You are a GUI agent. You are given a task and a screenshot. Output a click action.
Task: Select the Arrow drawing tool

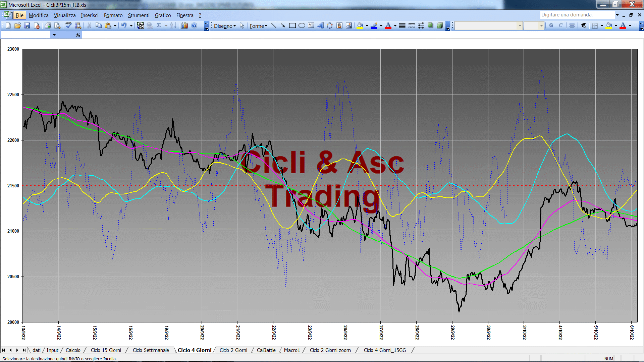coord(283,25)
